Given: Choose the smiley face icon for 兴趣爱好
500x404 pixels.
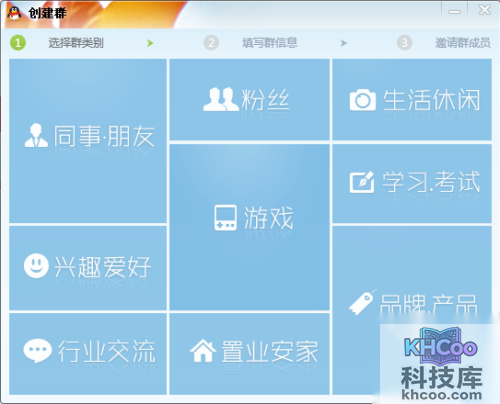Looking at the screenshot, I should (x=36, y=266).
